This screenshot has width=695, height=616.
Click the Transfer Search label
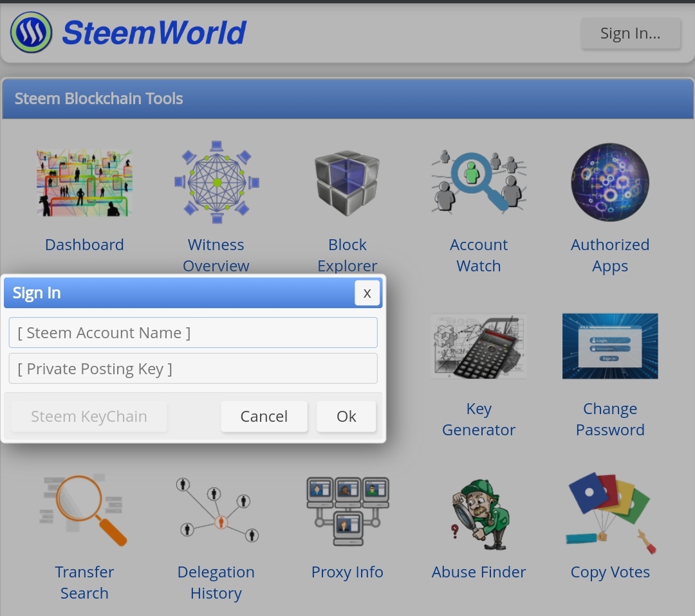84,583
